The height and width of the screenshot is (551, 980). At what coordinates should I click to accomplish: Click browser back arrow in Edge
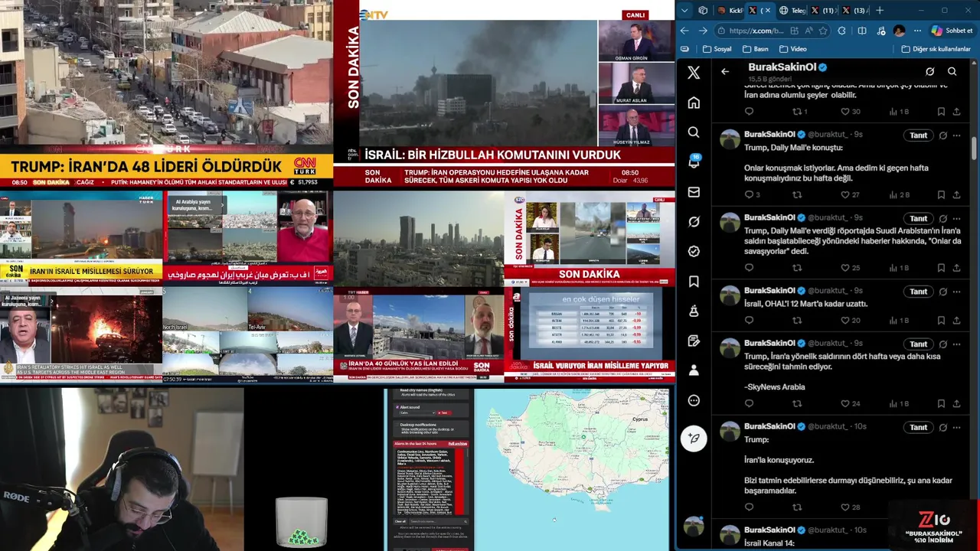pos(684,31)
